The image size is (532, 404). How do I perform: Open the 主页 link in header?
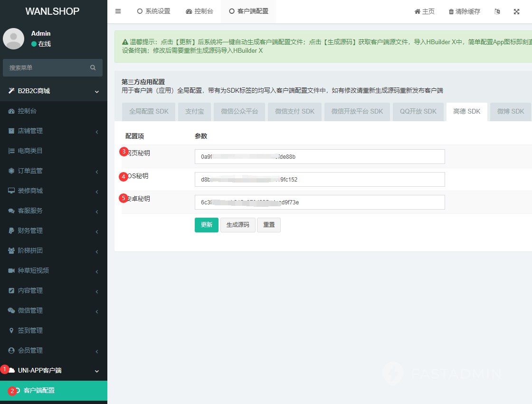coord(425,11)
